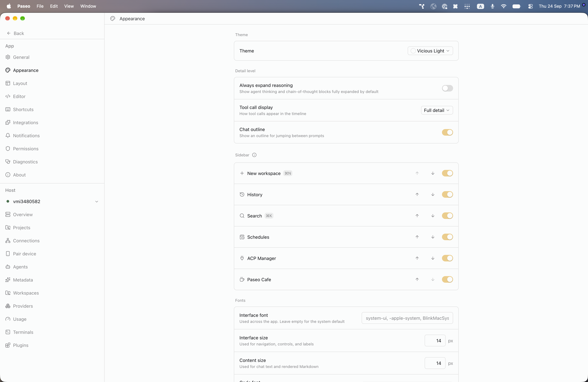Click the Integrations puzzle icon
This screenshot has width=588, height=382.
pos(8,123)
